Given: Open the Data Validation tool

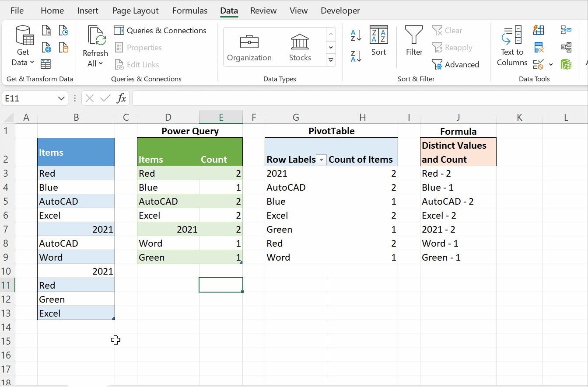Looking at the screenshot, I should pyautogui.click(x=539, y=64).
